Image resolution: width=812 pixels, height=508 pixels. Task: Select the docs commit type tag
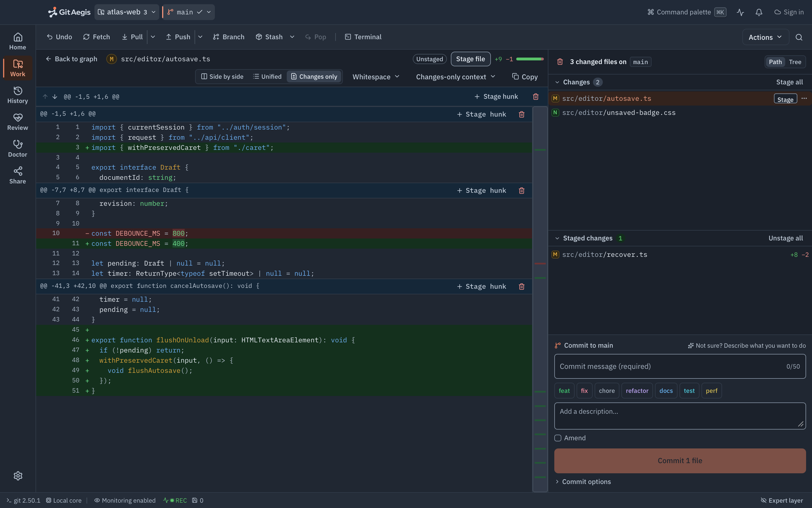click(x=666, y=391)
